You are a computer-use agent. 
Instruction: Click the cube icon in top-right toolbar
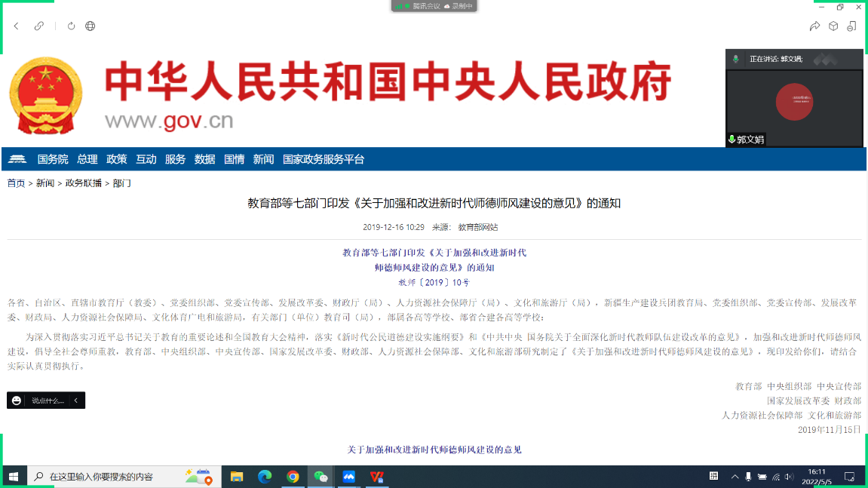[x=833, y=26]
